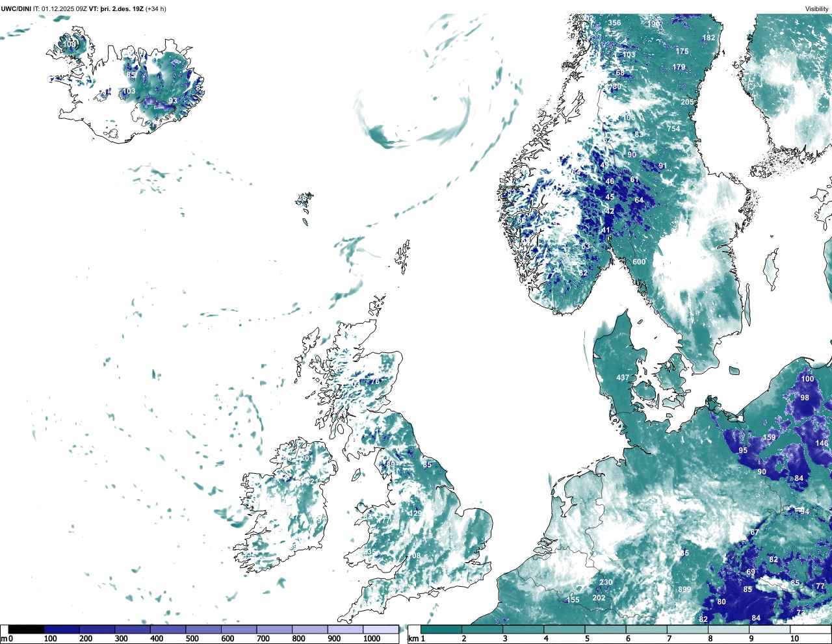Click visibility value '45' in Norway
This screenshot has width=832, height=644.
point(610,197)
